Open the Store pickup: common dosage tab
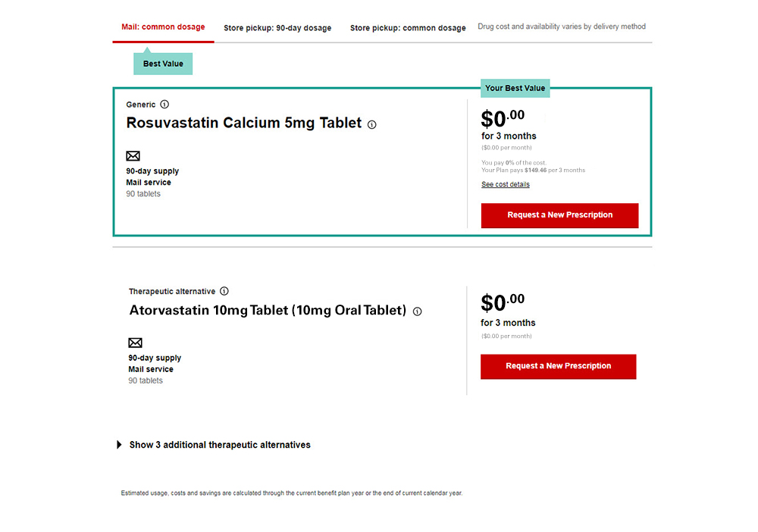The image size is (758, 532). [x=408, y=28]
